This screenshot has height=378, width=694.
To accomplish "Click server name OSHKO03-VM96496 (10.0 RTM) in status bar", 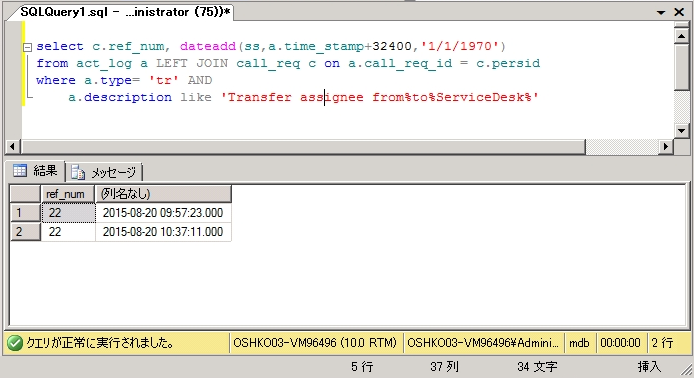I will [315, 343].
